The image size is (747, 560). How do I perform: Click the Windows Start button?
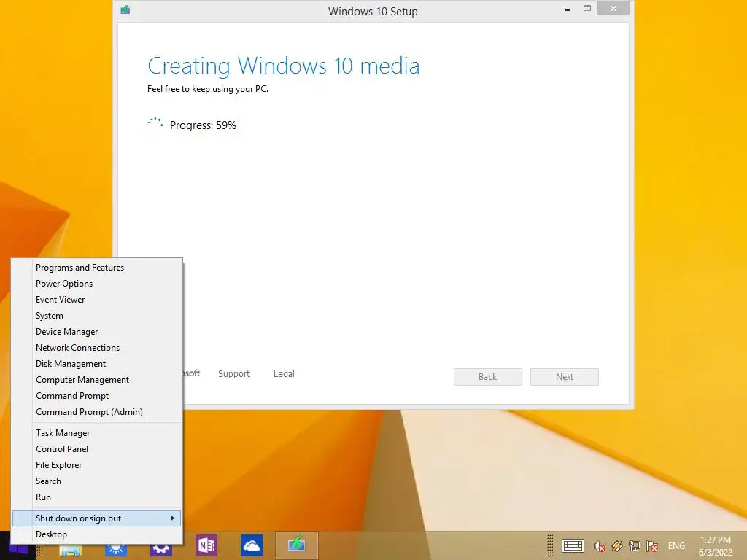[18, 550]
